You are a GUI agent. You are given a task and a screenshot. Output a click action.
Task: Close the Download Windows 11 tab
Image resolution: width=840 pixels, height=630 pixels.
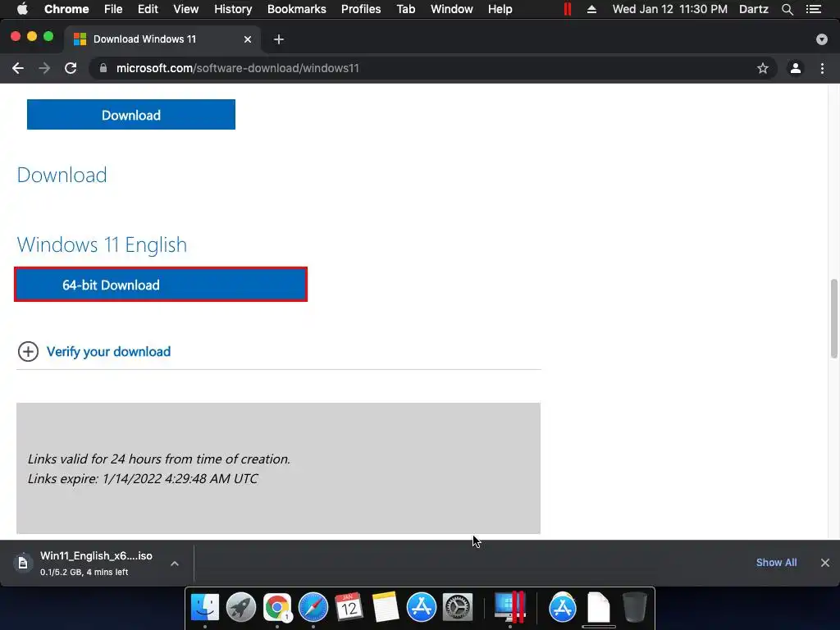(x=248, y=39)
